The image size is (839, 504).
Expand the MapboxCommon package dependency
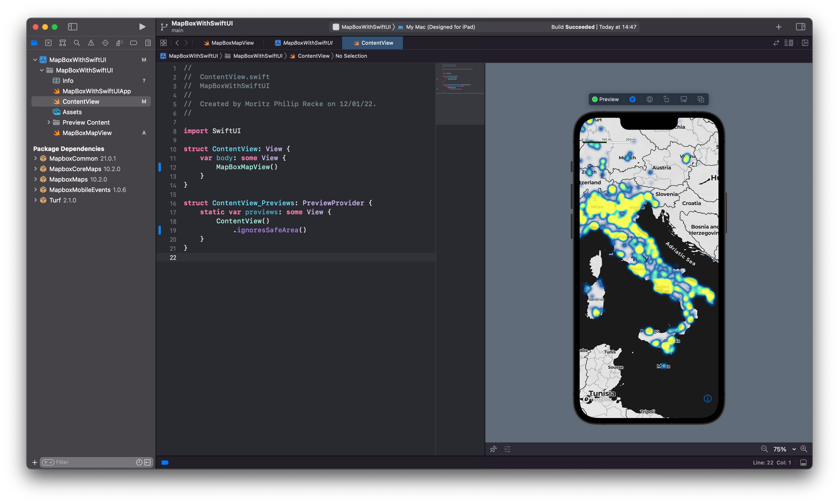[x=36, y=158]
